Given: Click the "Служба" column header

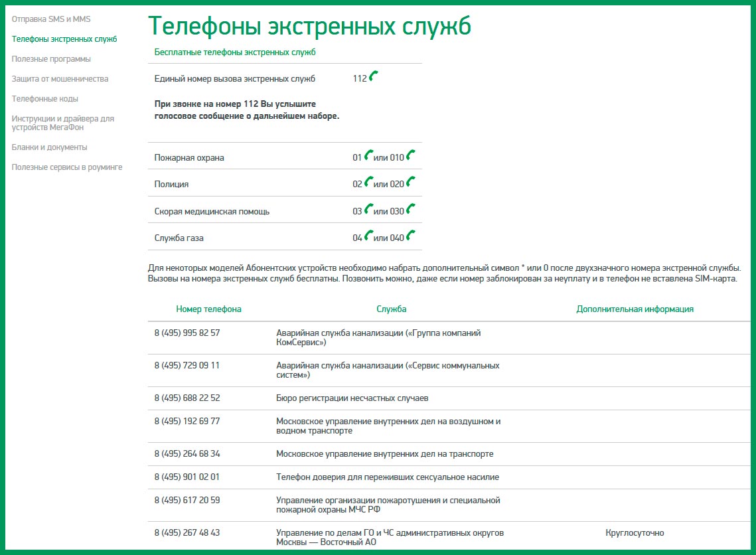Looking at the screenshot, I should click(x=390, y=309).
